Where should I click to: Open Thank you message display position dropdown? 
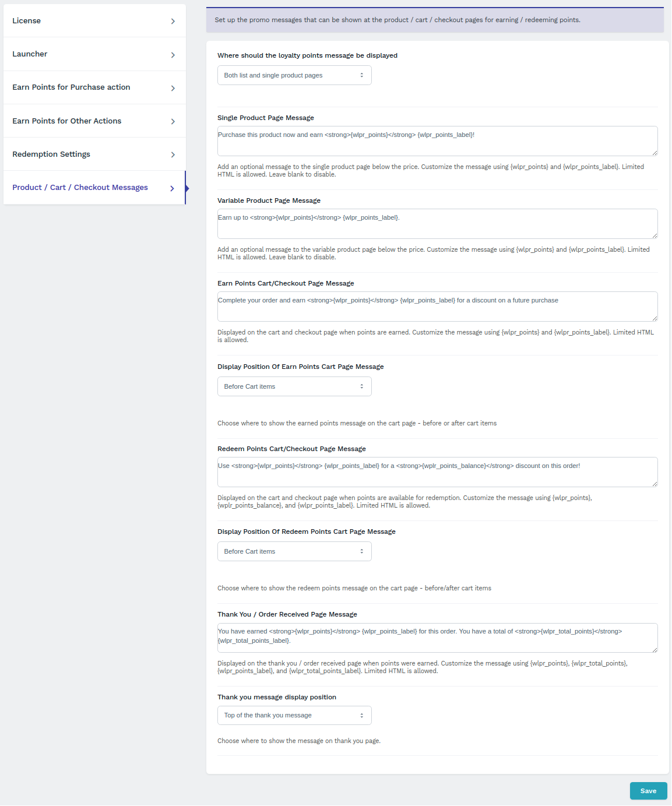(x=294, y=715)
